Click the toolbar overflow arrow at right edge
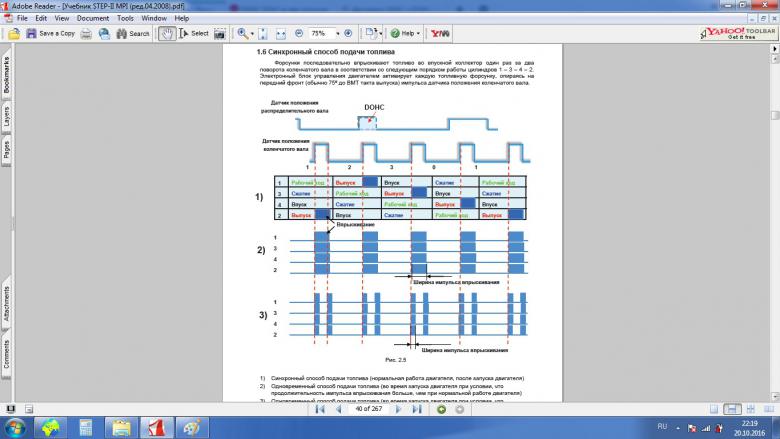The image size is (780, 439). click(x=775, y=49)
